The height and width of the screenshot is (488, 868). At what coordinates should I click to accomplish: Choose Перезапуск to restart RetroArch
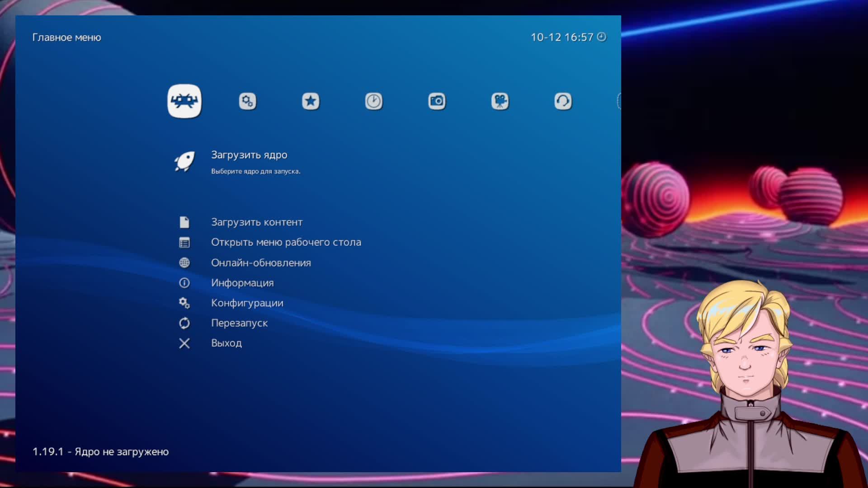[x=239, y=323]
